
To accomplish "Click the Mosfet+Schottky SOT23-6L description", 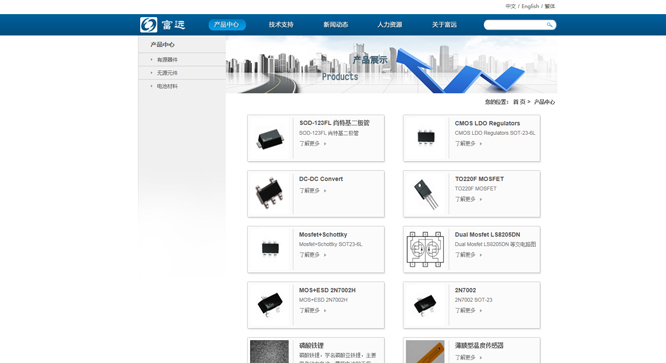I will pyautogui.click(x=330, y=245).
